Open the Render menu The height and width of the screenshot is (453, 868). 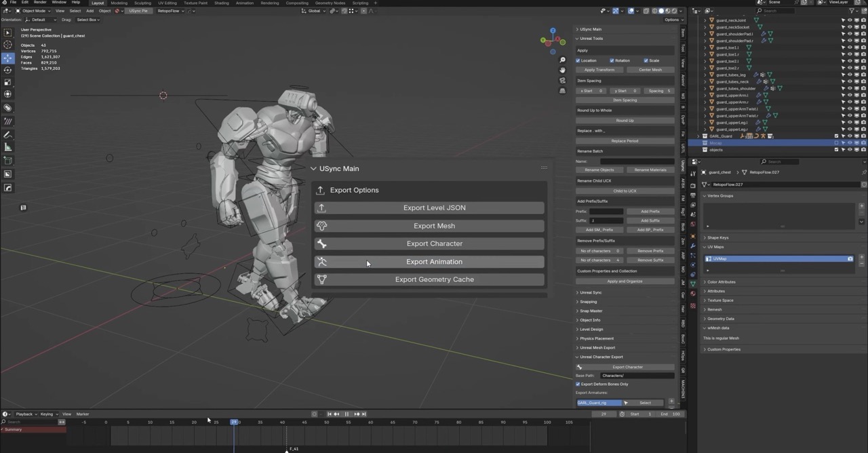(40, 3)
